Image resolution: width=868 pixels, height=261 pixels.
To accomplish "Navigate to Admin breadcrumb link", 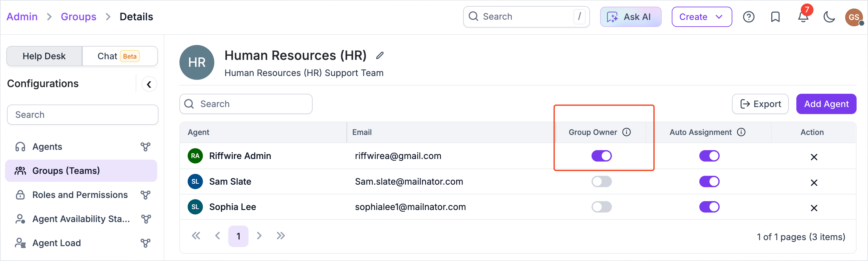I will 22,17.
